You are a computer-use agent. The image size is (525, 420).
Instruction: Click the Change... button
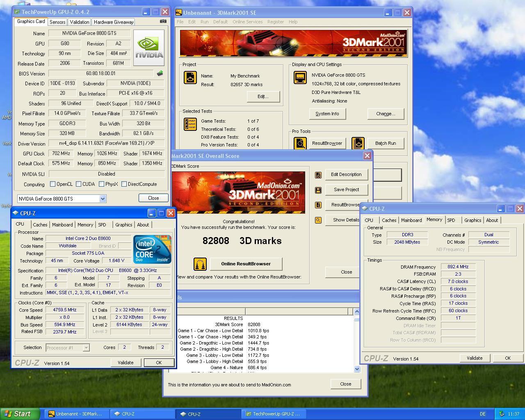tap(386, 114)
